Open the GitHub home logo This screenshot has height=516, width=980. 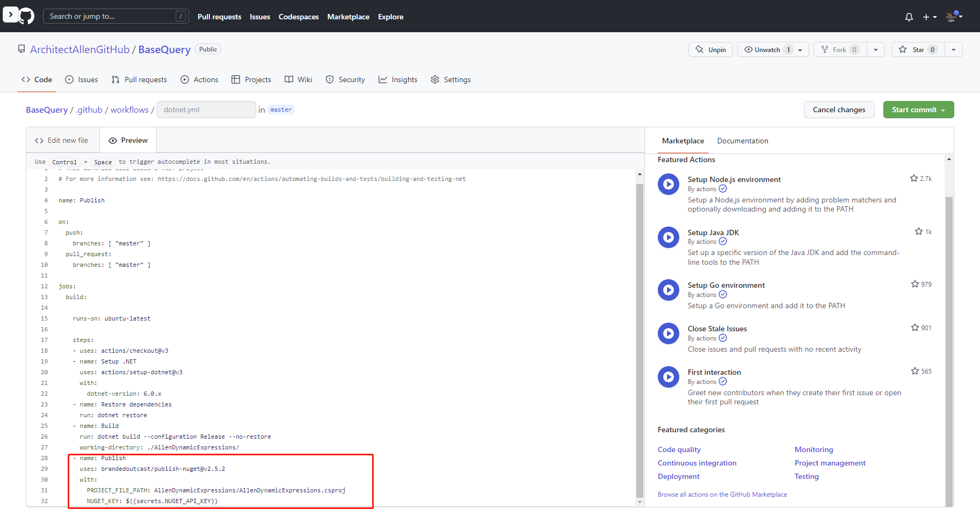(26, 16)
